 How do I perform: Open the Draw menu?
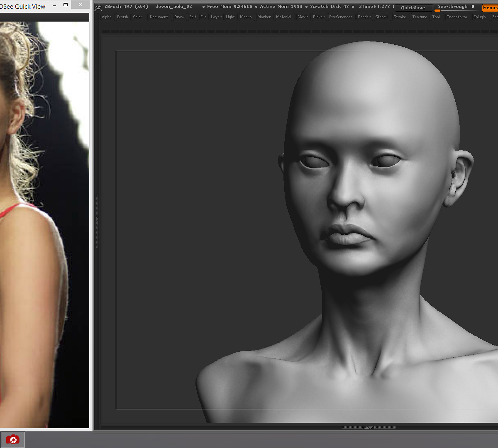point(179,17)
